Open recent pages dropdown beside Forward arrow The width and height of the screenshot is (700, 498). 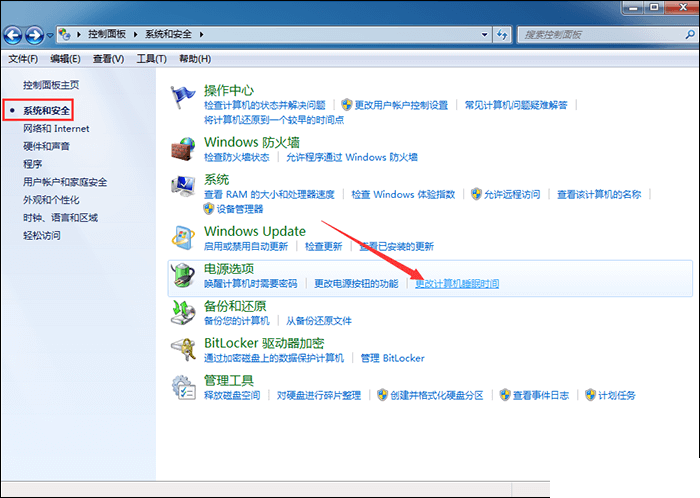pyautogui.click(x=50, y=35)
